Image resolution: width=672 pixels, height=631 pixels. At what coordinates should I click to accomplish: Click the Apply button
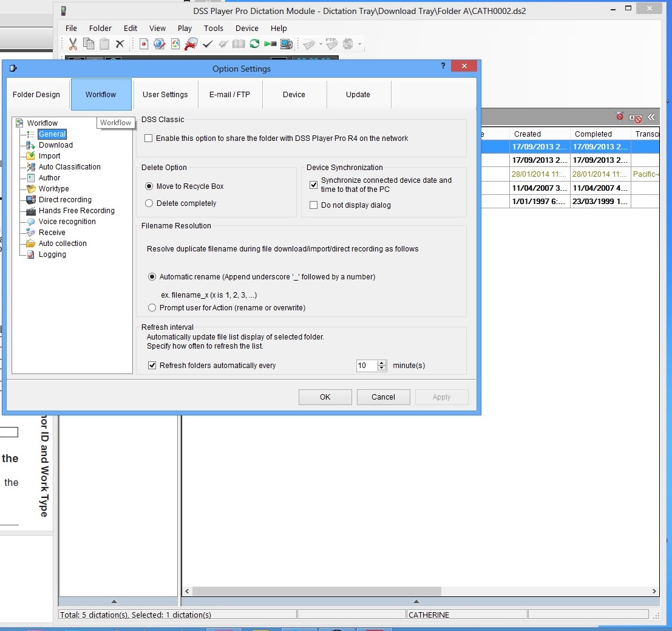(441, 397)
